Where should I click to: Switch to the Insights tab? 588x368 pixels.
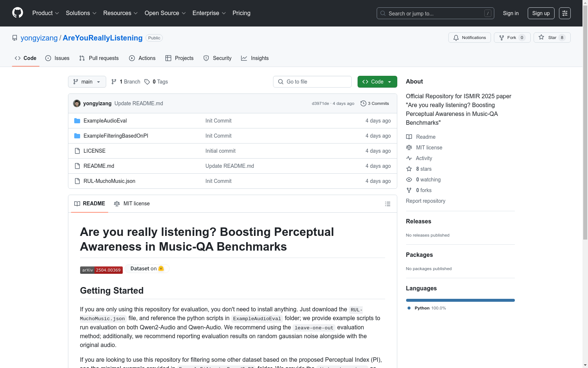(255, 58)
